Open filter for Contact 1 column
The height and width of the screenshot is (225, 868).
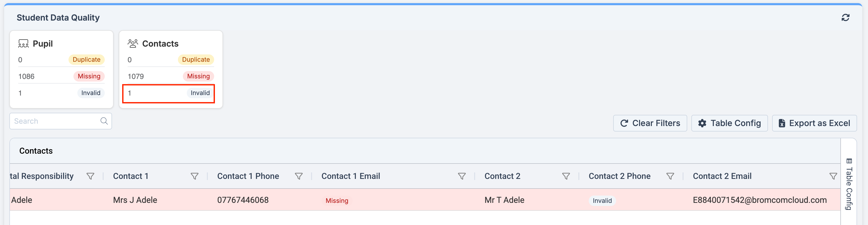tap(194, 176)
